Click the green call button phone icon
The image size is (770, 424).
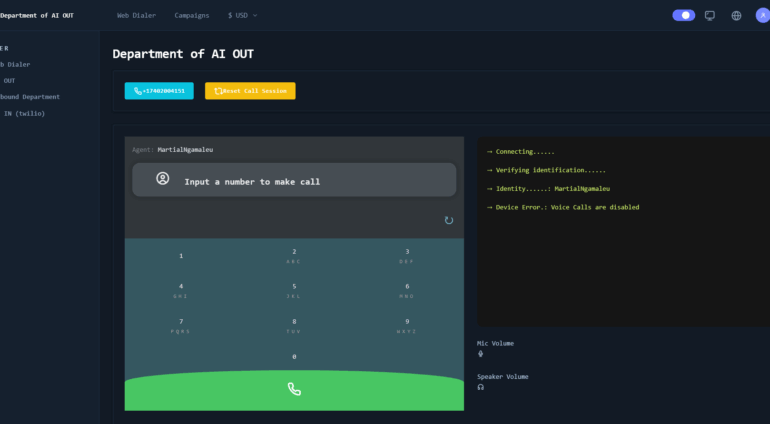pos(294,389)
